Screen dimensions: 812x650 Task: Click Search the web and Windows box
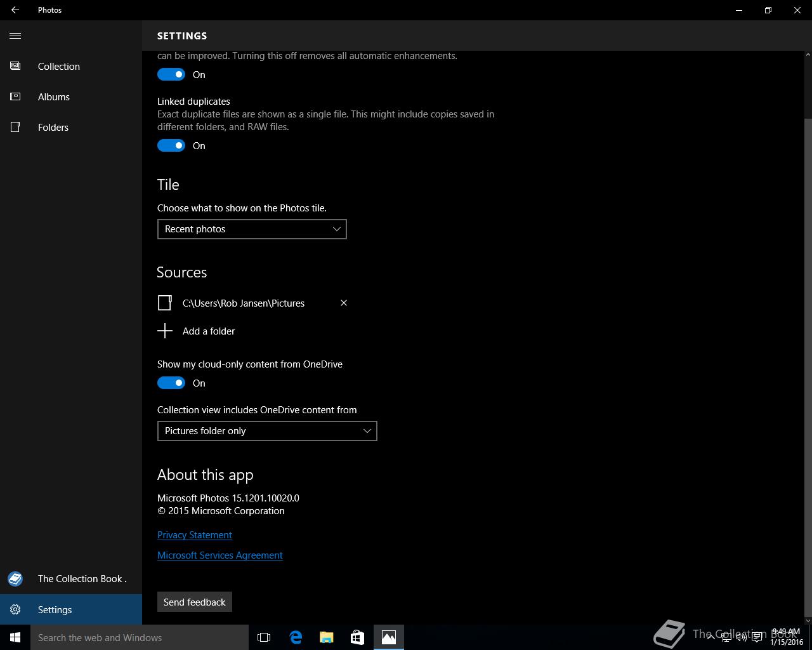[140, 637]
